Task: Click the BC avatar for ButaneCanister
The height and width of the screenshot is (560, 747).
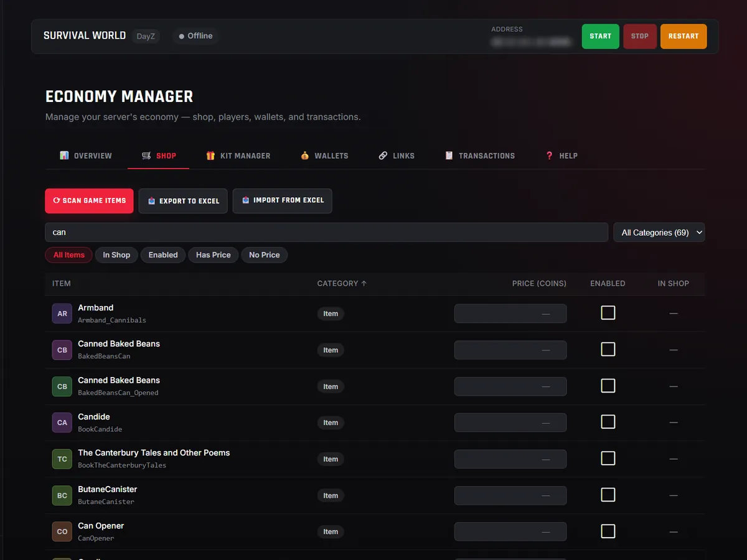Action: (62, 495)
